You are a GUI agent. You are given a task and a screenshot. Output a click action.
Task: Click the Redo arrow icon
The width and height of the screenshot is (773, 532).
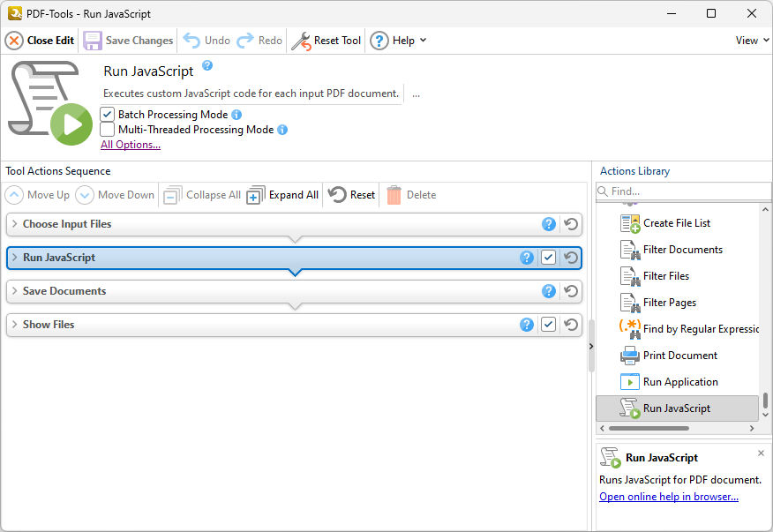coord(245,41)
